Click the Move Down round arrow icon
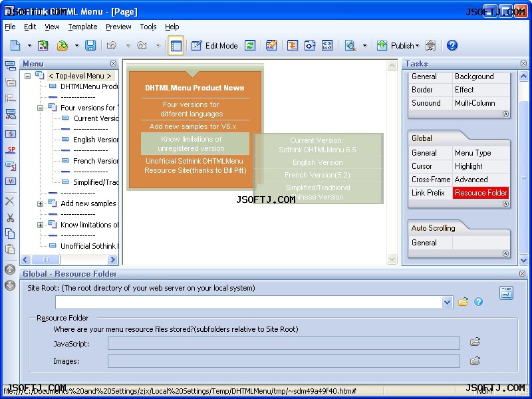The height and width of the screenshot is (399, 532). pyautogui.click(x=10, y=285)
